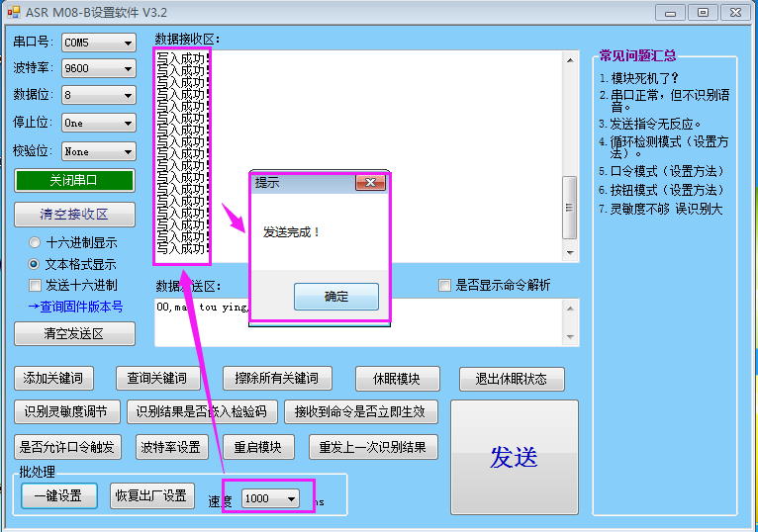Click the 识别结果是否嵌入检验码 button

(202, 411)
